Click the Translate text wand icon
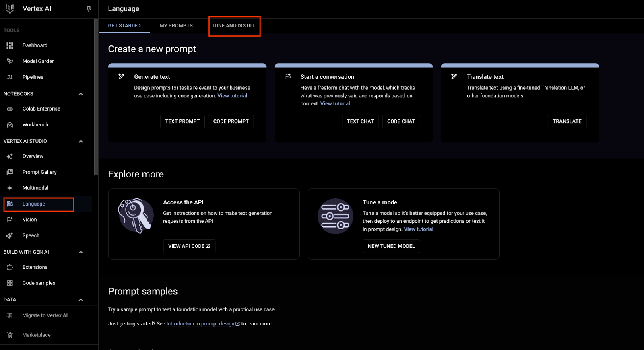Screen dimensions: 644x350 pyautogui.click(x=454, y=76)
